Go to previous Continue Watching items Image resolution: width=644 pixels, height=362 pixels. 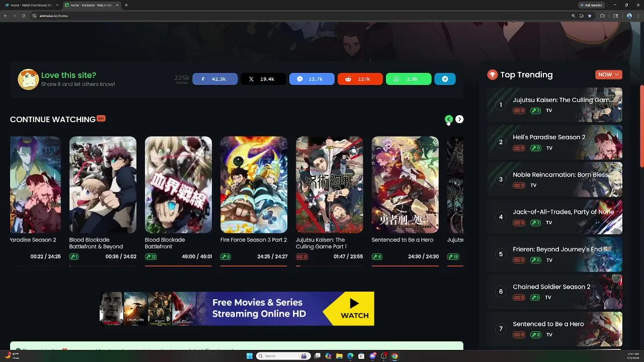pos(449,119)
